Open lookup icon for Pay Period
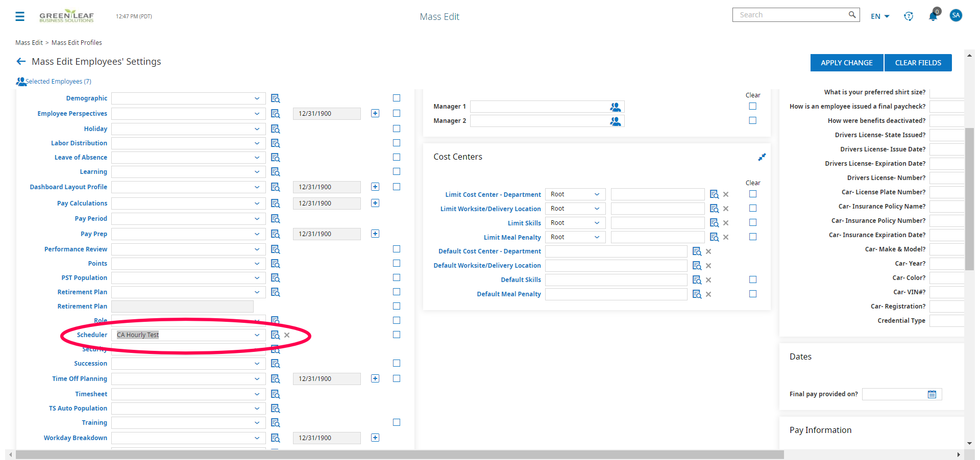Image resolution: width=980 pixels, height=460 pixels. (x=275, y=219)
